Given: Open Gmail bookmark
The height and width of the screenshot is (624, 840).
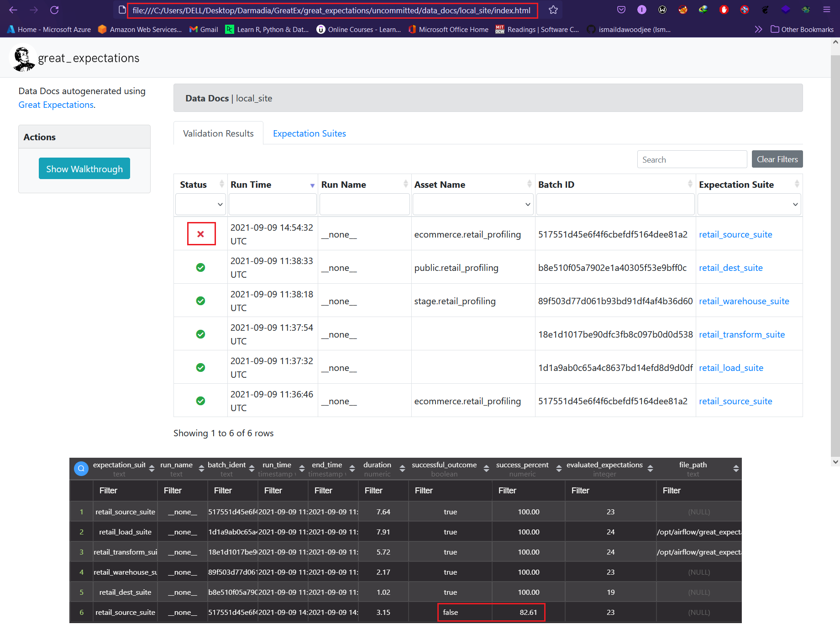Looking at the screenshot, I should (x=204, y=29).
